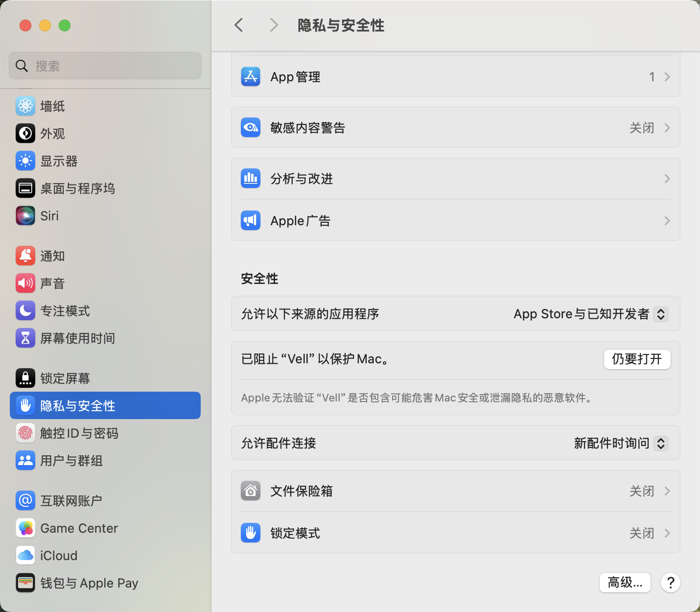Select iCloud label in sidebar

[59, 556]
